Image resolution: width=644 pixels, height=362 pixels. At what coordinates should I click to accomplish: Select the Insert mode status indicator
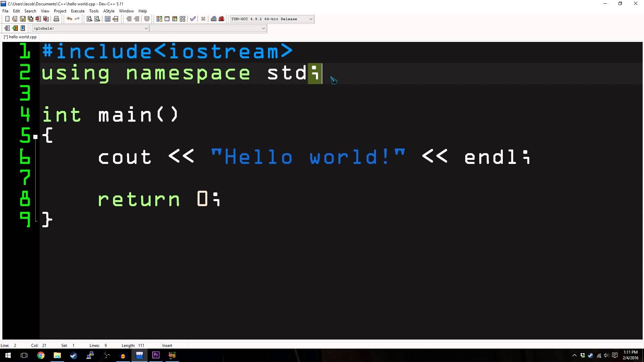[x=167, y=345]
